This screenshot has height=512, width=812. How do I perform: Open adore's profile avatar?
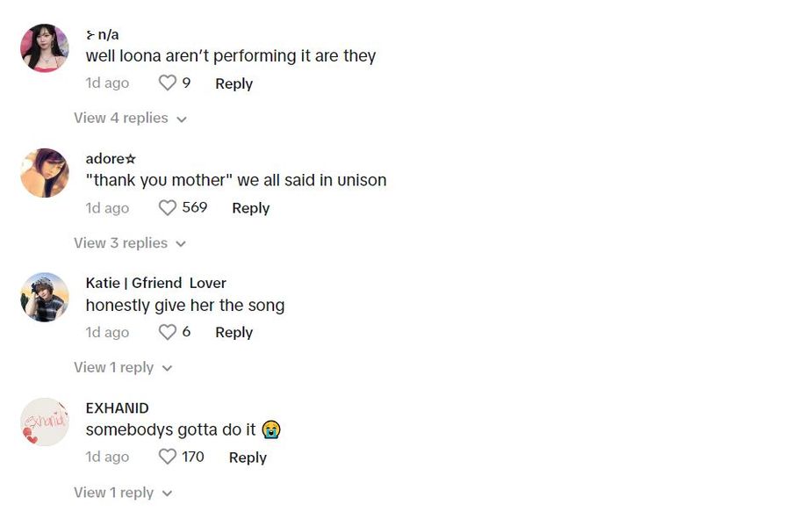point(45,173)
